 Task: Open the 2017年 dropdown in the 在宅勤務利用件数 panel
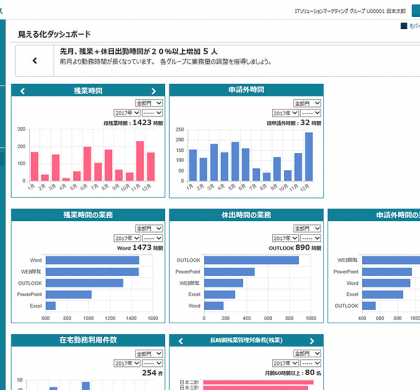coord(127,363)
